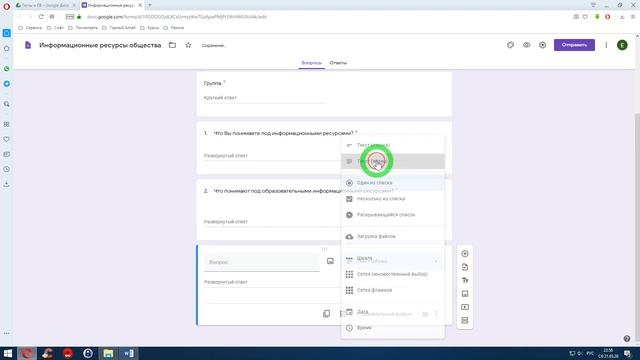Screen dimensions: 640x360
Task: Click the "Вопрос" title input field
Action: [x=262, y=262]
